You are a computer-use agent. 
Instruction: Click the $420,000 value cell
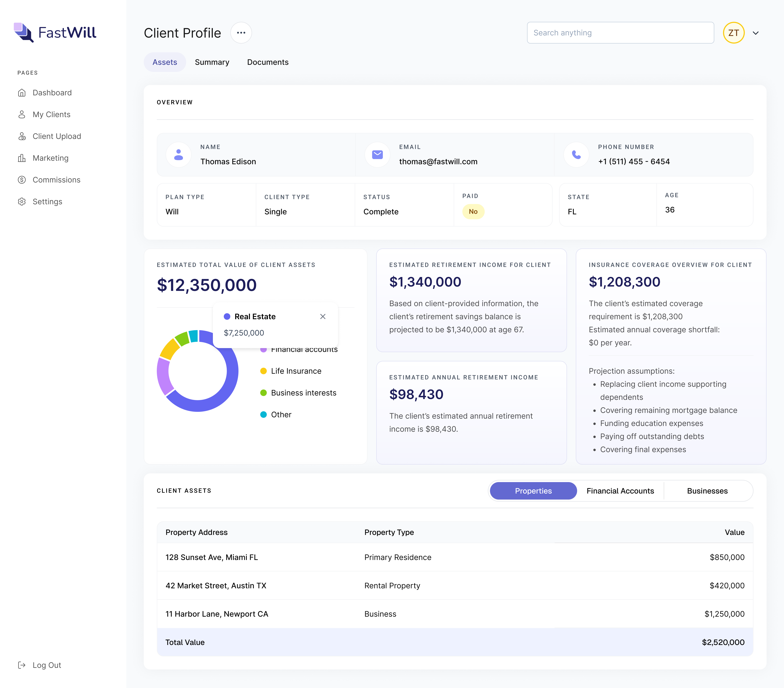727,586
